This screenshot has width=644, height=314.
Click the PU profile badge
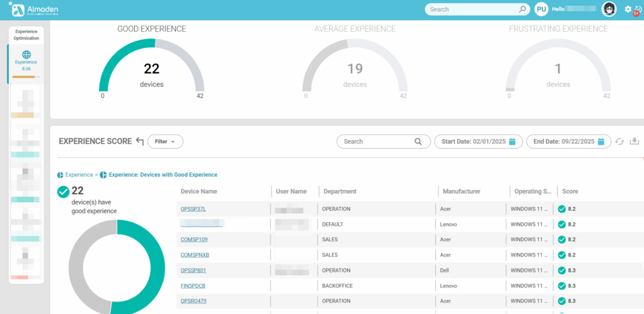click(x=541, y=9)
